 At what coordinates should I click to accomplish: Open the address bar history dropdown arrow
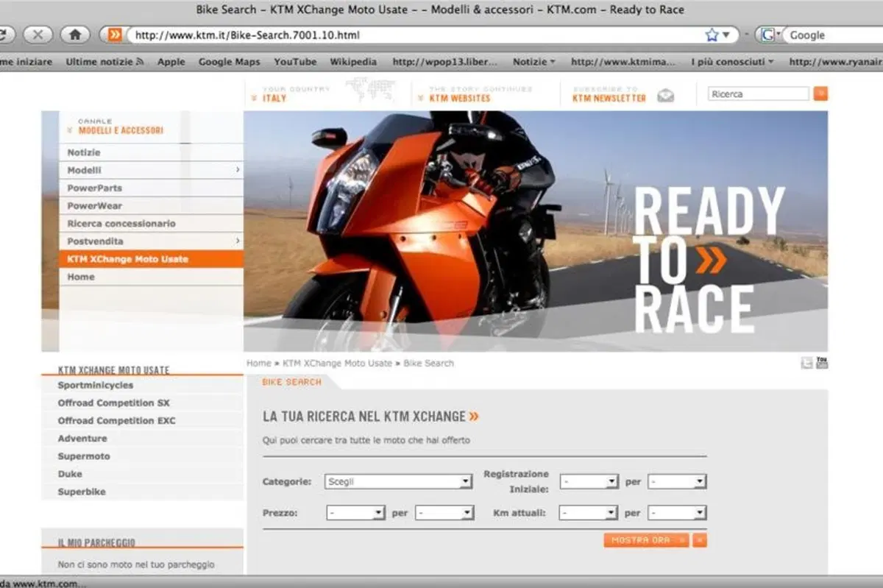click(726, 35)
